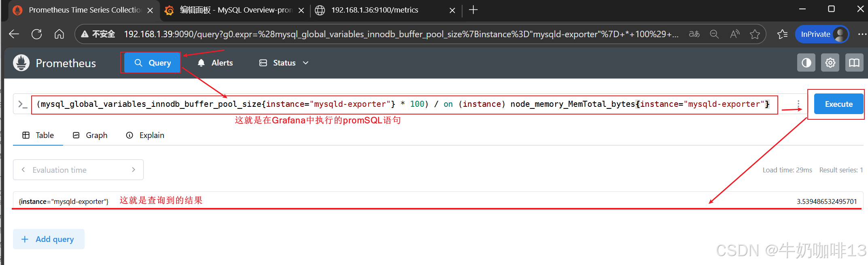Image resolution: width=868 pixels, height=265 pixels.
Task: Select the result value 3.539486532495701
Action: (827, 201)
